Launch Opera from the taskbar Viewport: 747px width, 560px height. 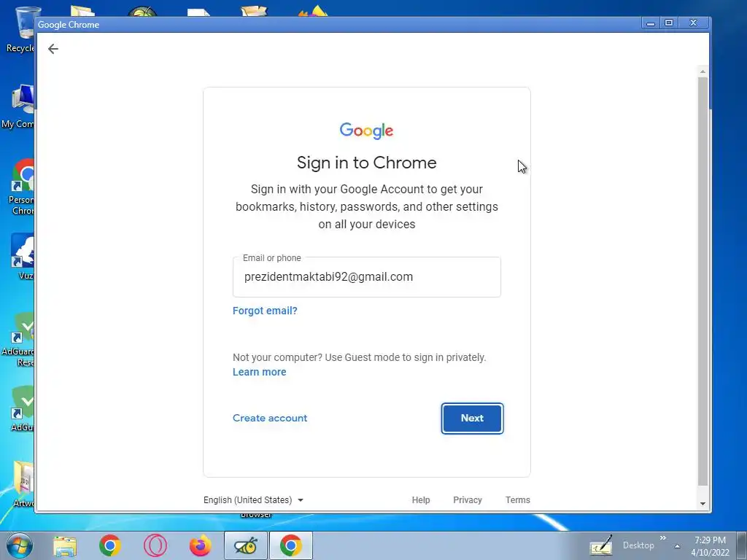pyautogui.click(x=155, y=545)
